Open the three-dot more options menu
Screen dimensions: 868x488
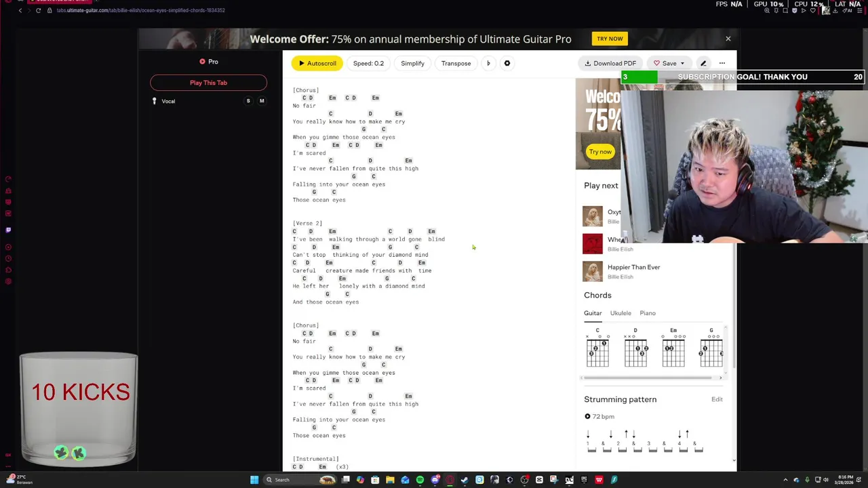[722, 63]
